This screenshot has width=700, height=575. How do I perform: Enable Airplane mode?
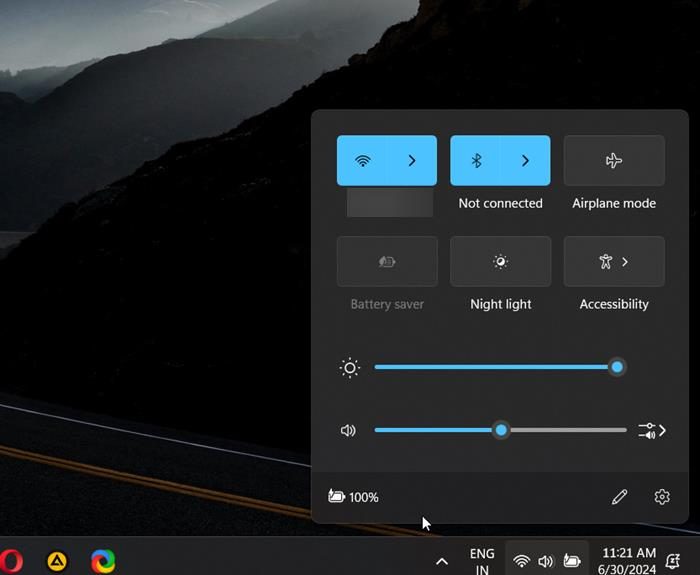pyautogui.click(x=614, y=161)
